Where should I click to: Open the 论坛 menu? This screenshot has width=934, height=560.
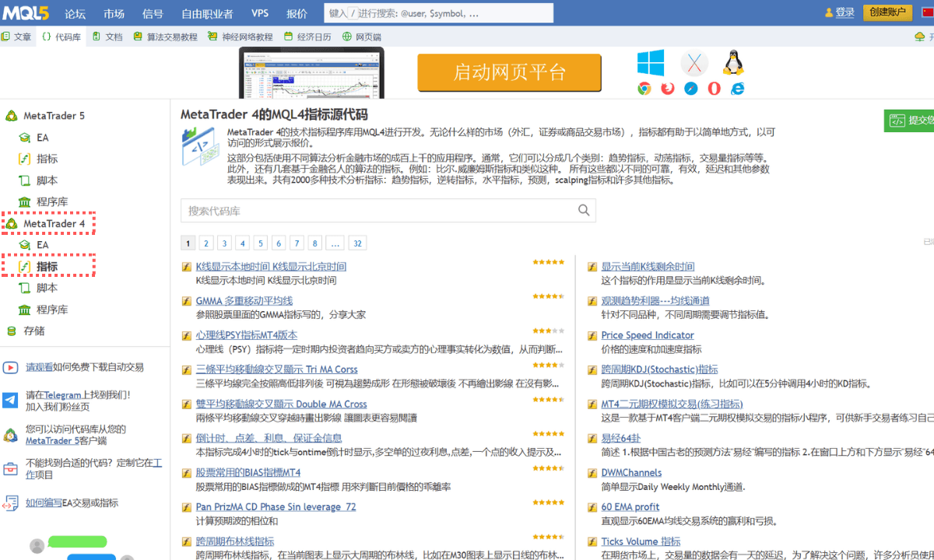point(75,12)
